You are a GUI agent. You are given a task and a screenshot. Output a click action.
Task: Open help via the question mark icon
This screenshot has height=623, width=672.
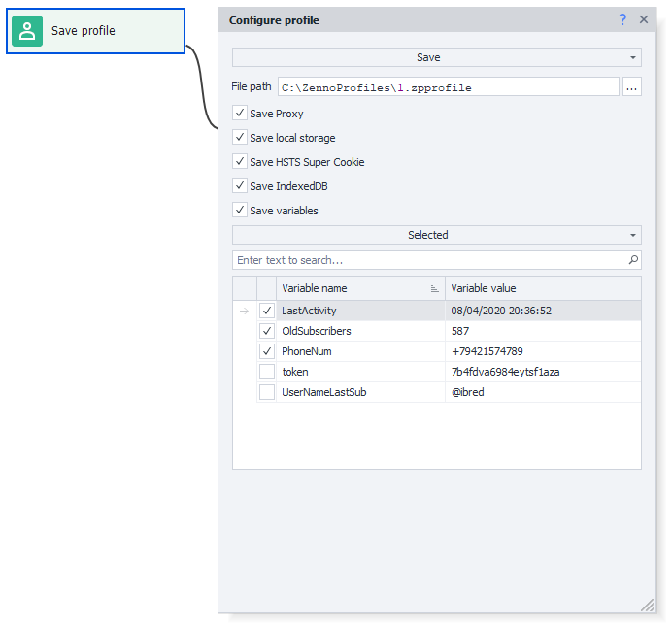click(x=622, y=19)
